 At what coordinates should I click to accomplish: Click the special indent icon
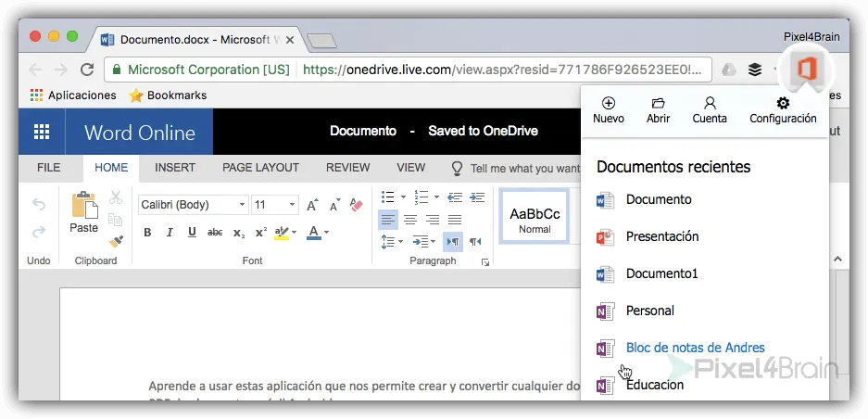(x=421, y=242)
